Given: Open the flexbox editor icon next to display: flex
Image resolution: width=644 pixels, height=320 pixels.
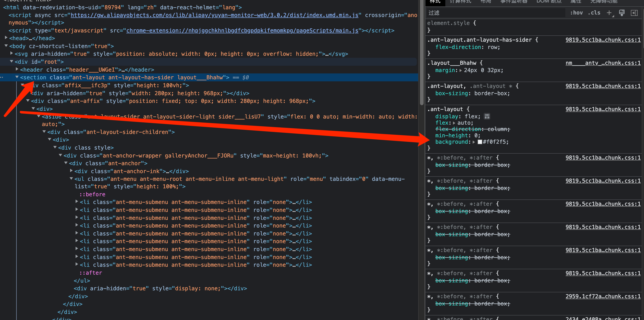Looking at the screenshot, I should 487,116.
